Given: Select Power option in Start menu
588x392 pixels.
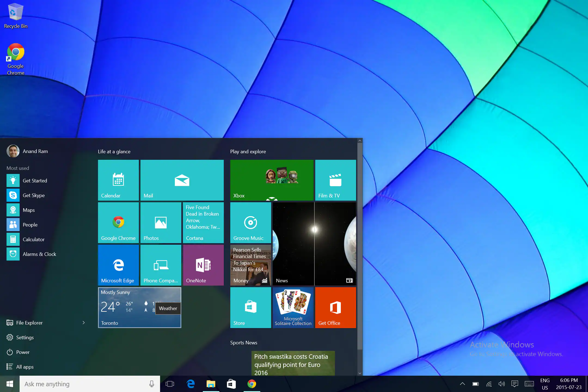Looking at the screenshot, I should pos(22,352).
